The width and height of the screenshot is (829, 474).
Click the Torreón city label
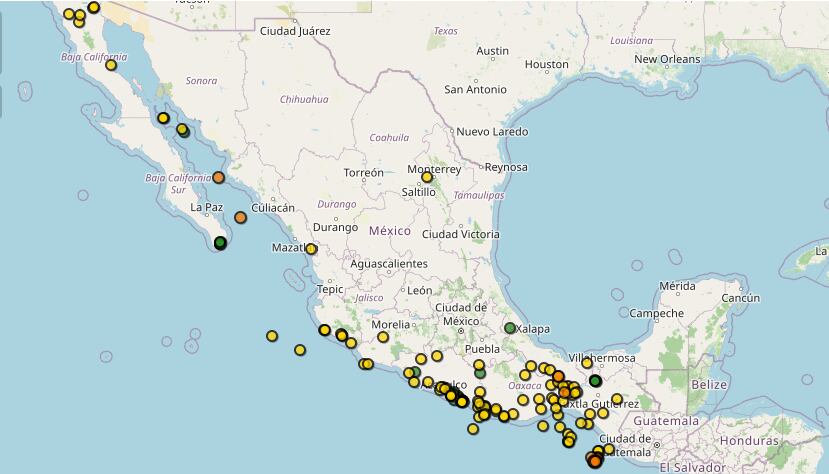[x=364, y=173]
